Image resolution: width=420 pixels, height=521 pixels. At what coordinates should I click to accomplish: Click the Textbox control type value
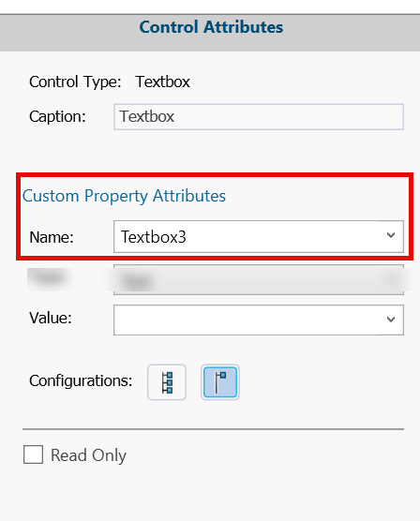[163, 82]
